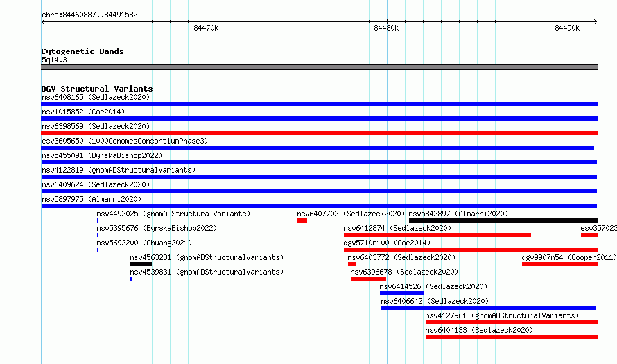Viewport: 617px width, 364px height.
Task: Click the blue bar under nsv6409624
Action: point(319,191)
